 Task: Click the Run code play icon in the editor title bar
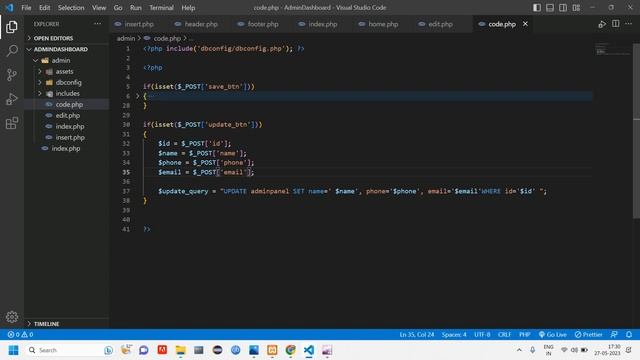[602, 24]
